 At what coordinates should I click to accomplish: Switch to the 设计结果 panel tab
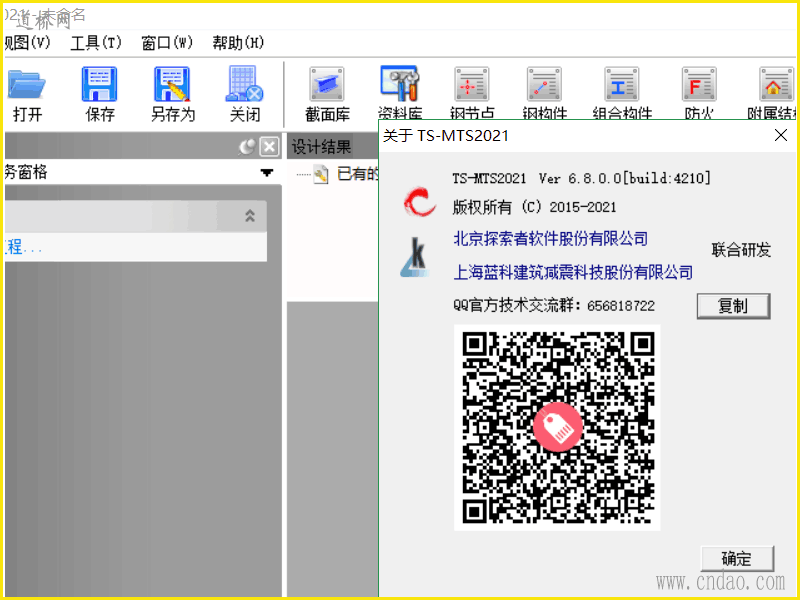321,147
